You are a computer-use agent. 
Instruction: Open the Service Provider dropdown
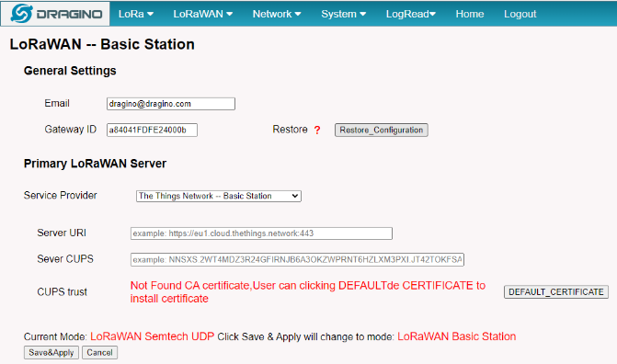[219, 196]
